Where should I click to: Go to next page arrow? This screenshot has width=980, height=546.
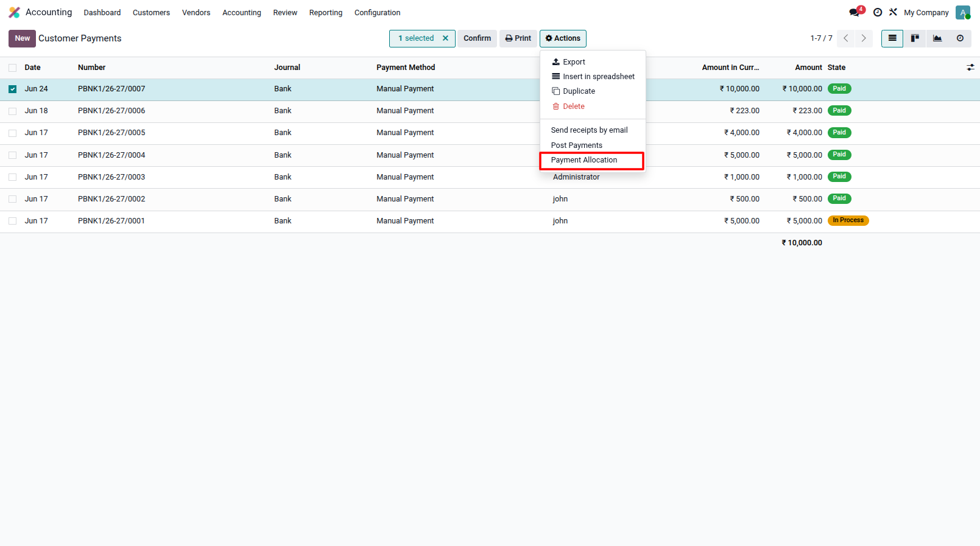(x=864, y=38)
